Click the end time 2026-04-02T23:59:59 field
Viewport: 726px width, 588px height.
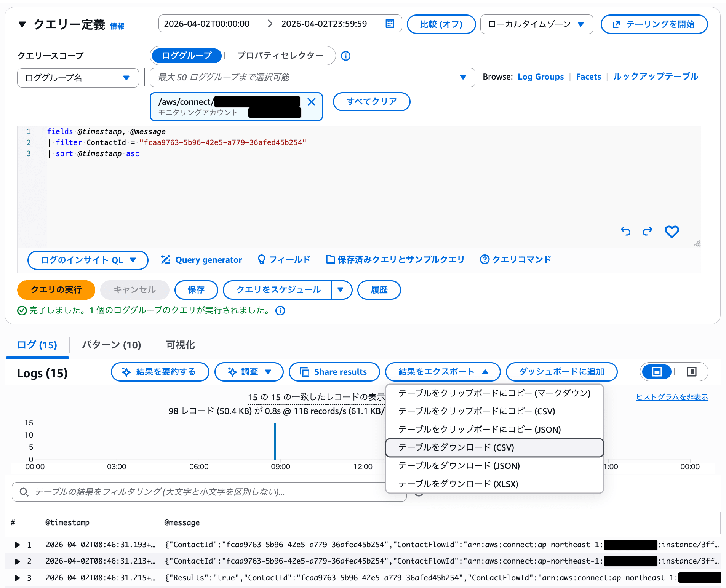(x=324, y=24)
